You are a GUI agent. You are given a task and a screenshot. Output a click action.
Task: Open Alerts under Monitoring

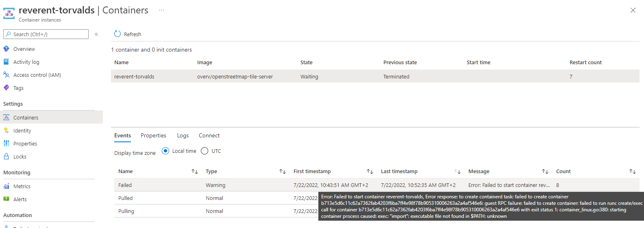20,199
